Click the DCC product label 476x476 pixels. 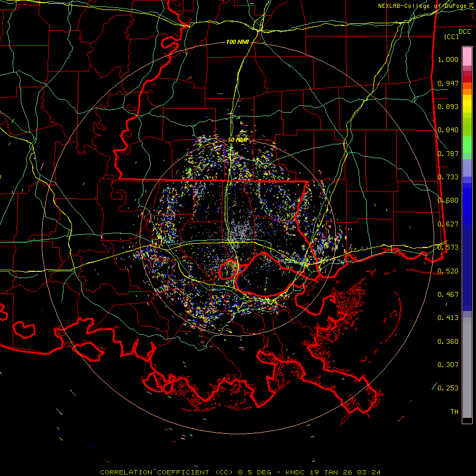(x=464, y=32)
